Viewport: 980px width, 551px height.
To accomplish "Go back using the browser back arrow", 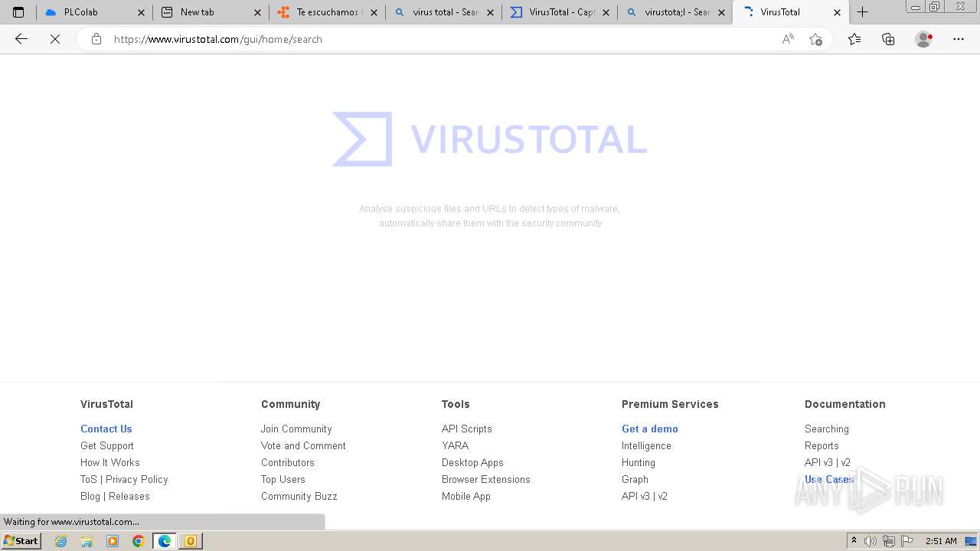I will (21, 39).
